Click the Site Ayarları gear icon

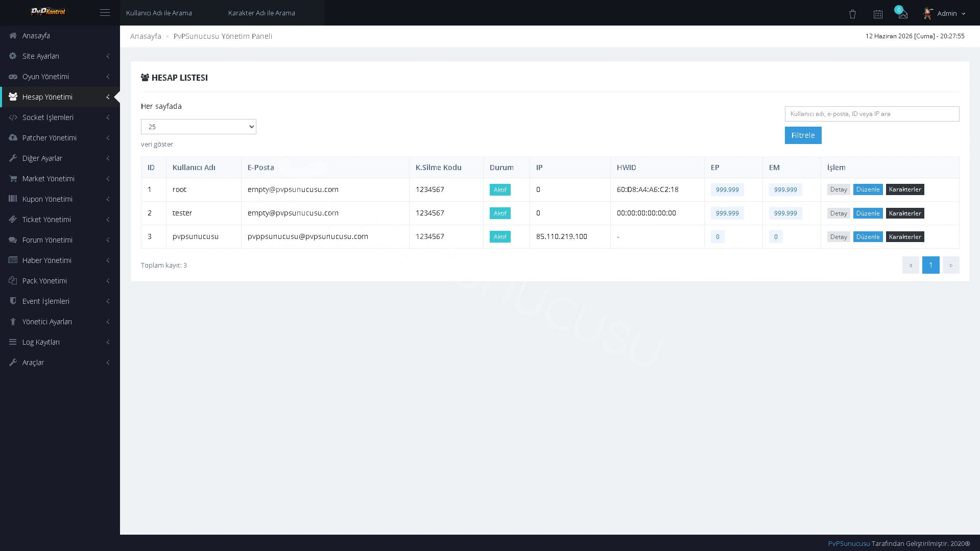click(x=13, y=56)
